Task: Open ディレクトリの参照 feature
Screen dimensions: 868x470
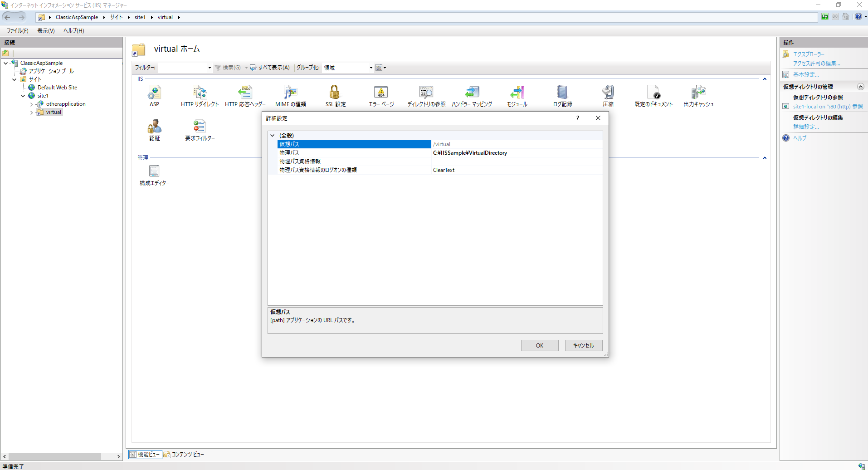Action: (426, 96)
